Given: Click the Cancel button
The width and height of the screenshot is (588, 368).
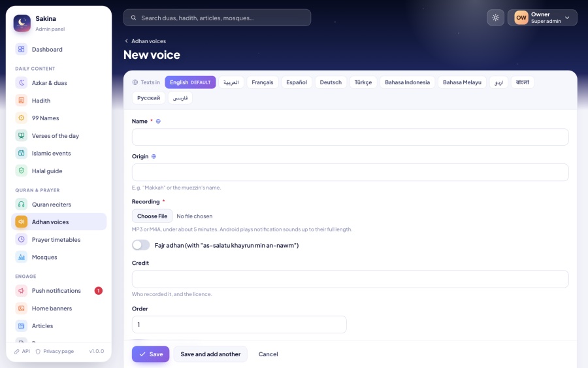Looking at the screenshot, I should tap(268, 354).
